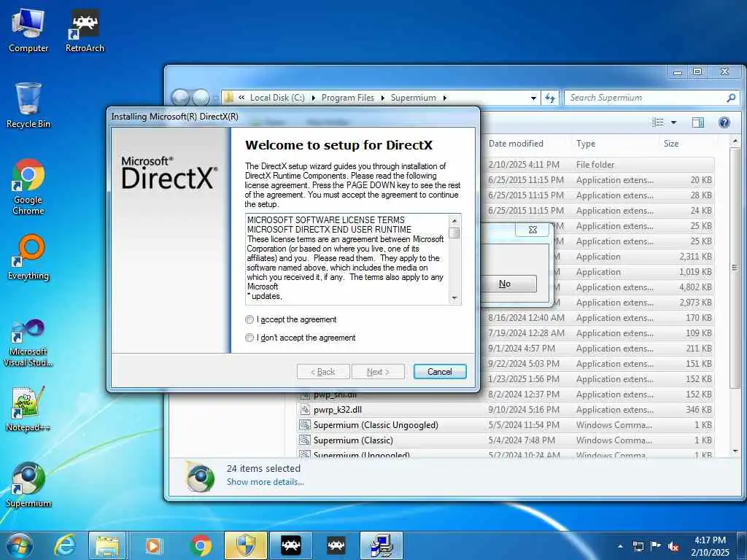This screenshot has width=747, height=560.
Task: Close the small background dialog
Action: [x=533, y=230]
